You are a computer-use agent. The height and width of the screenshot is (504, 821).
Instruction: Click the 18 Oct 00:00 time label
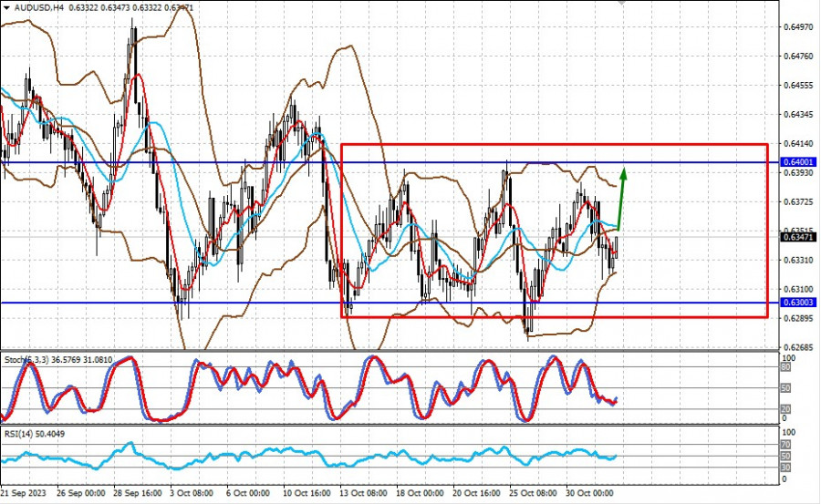[x=420, y=494]
